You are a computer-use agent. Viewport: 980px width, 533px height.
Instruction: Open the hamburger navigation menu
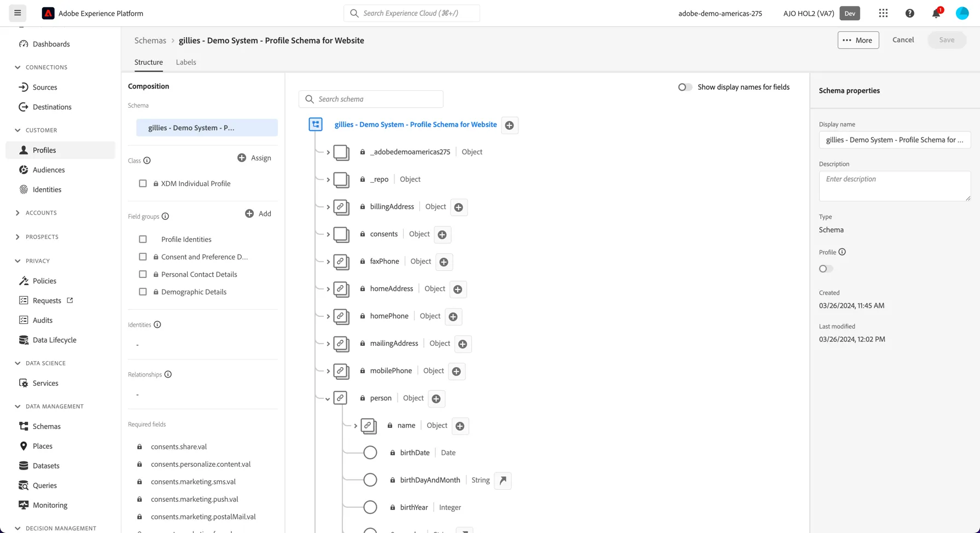point(17,13)
